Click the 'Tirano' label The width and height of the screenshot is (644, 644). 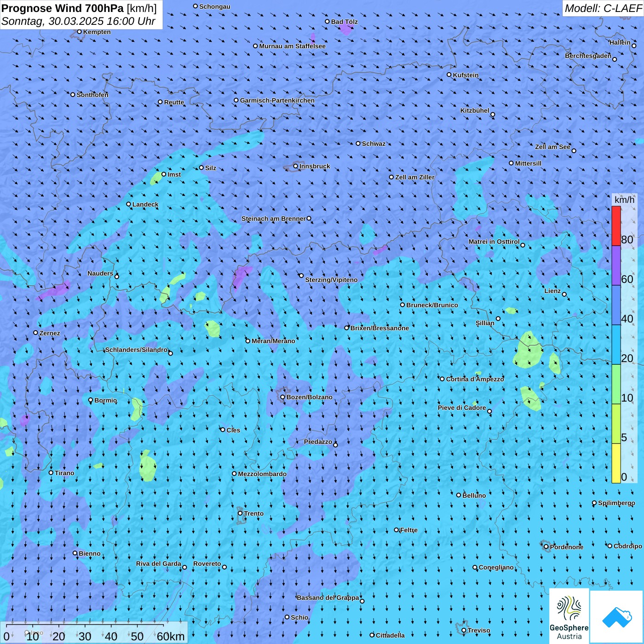[64, 473]
